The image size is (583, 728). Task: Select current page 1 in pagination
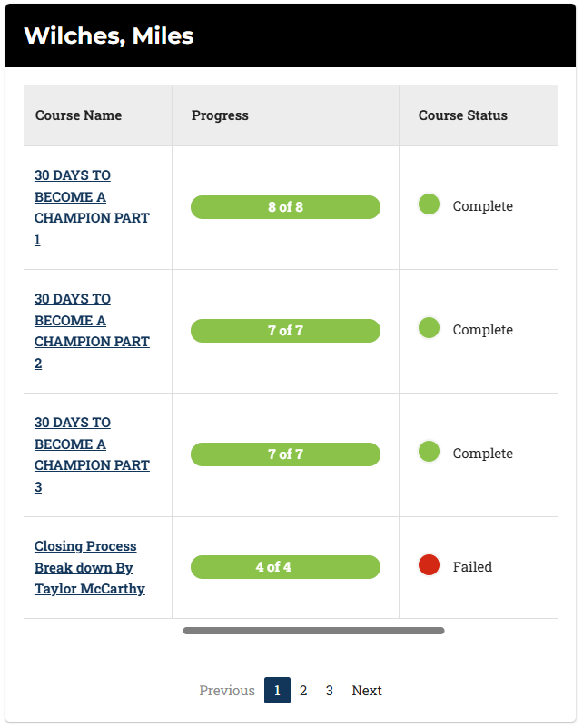click(x=278, y=691)
